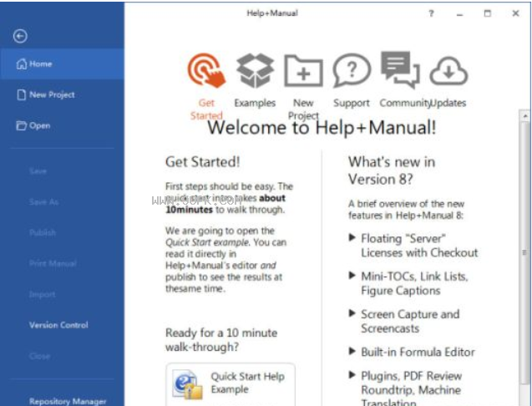Open the Support question bubble icon

click(352, 70)
